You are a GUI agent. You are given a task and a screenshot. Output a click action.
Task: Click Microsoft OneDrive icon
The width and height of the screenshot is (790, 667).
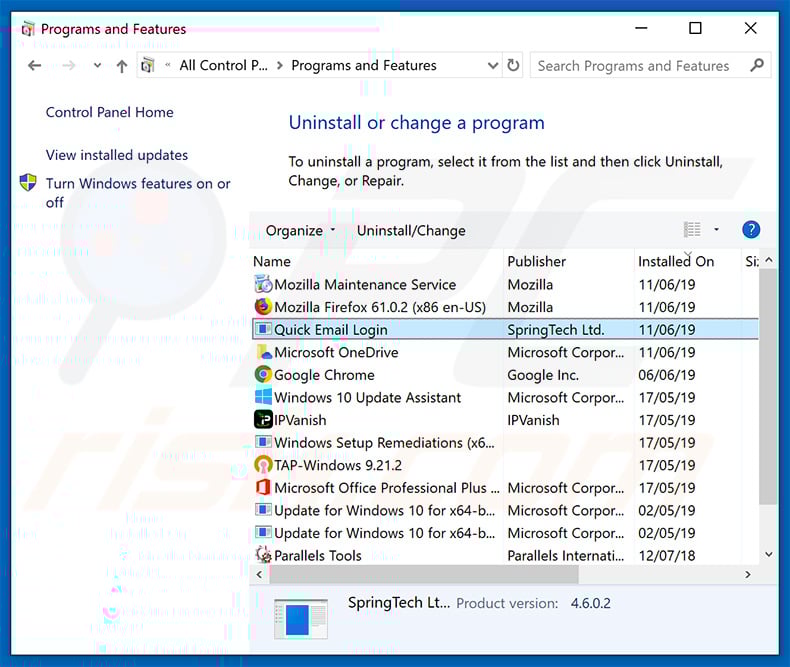263,352
